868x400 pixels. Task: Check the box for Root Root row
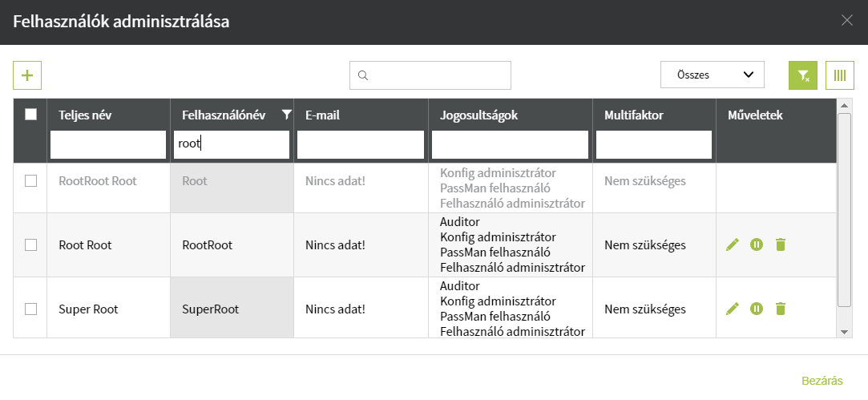pos(30,245)
